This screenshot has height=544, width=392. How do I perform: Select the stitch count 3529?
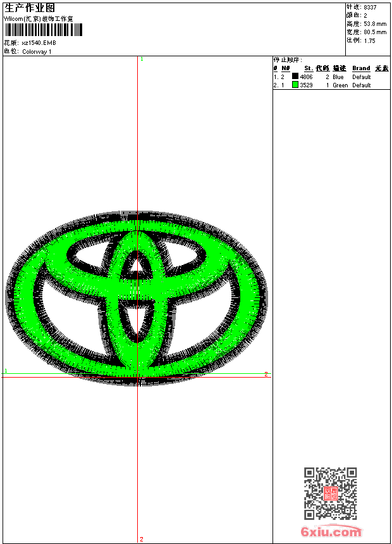(306, 85)
